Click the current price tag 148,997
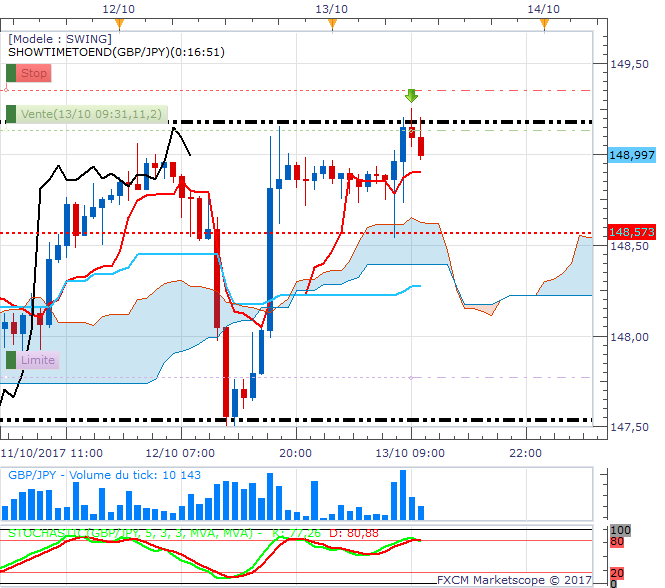Image resolution: width=665 pixels, height=588 pixels. click(x=632, y=155)
